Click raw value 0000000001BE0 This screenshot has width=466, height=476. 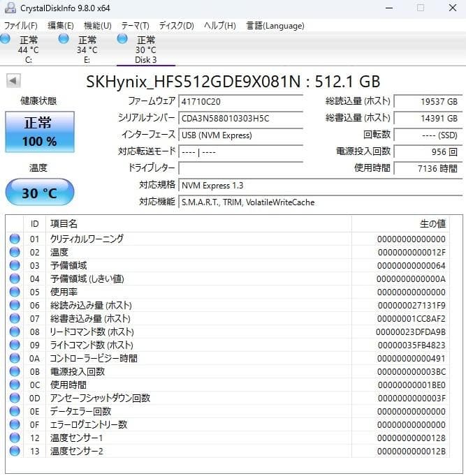412,385
